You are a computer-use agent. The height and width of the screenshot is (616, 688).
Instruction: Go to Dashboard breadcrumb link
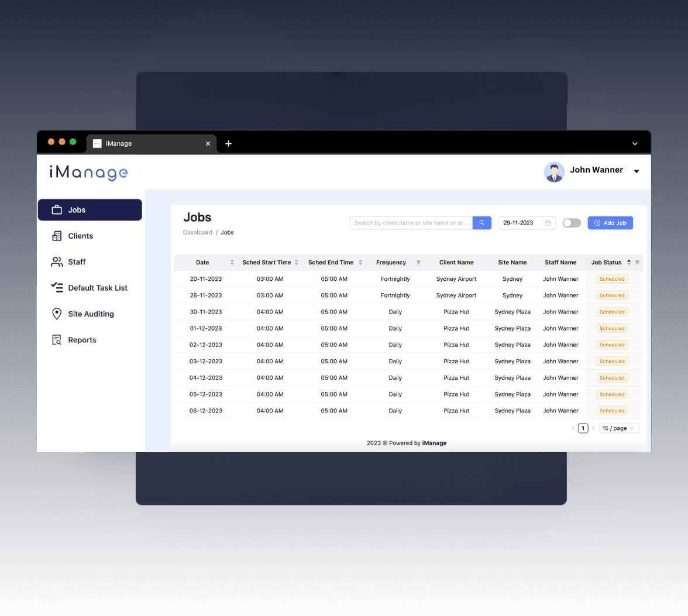click(198, 232)
